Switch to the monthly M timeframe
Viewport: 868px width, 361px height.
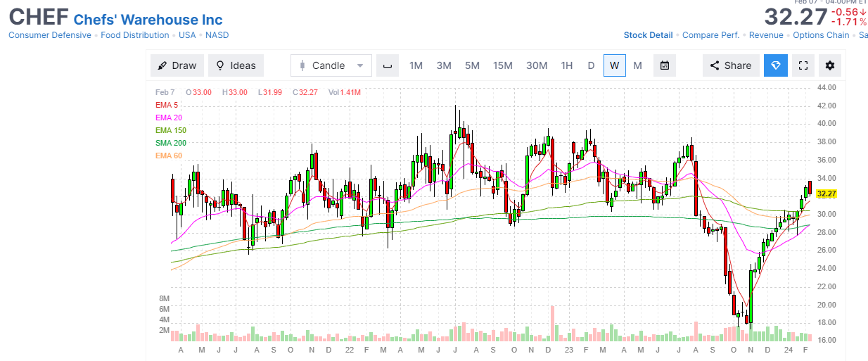point(638,65)
